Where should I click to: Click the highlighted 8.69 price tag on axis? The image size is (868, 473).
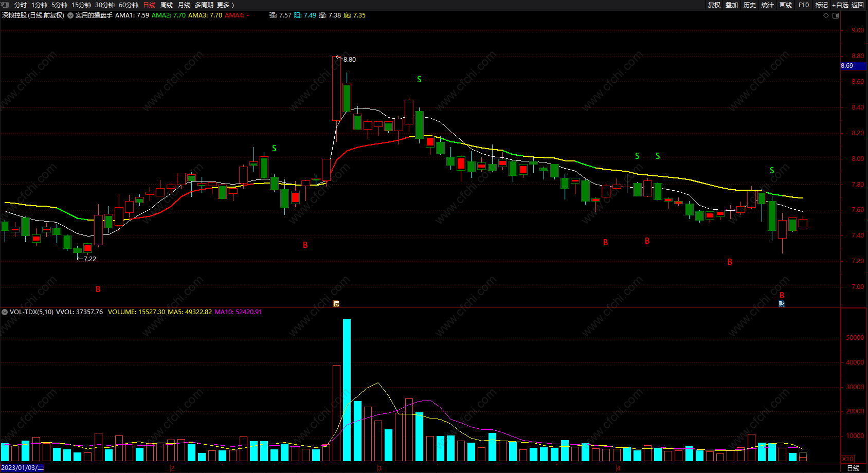tap(853, 66)
